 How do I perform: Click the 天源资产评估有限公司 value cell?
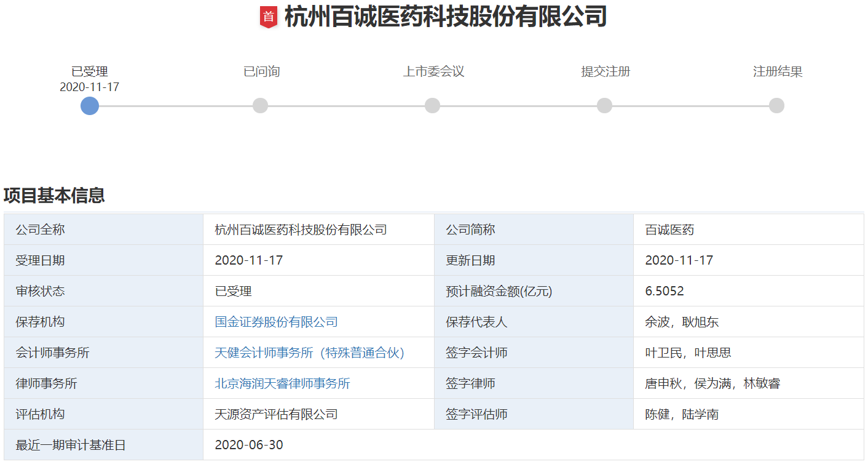319,414
